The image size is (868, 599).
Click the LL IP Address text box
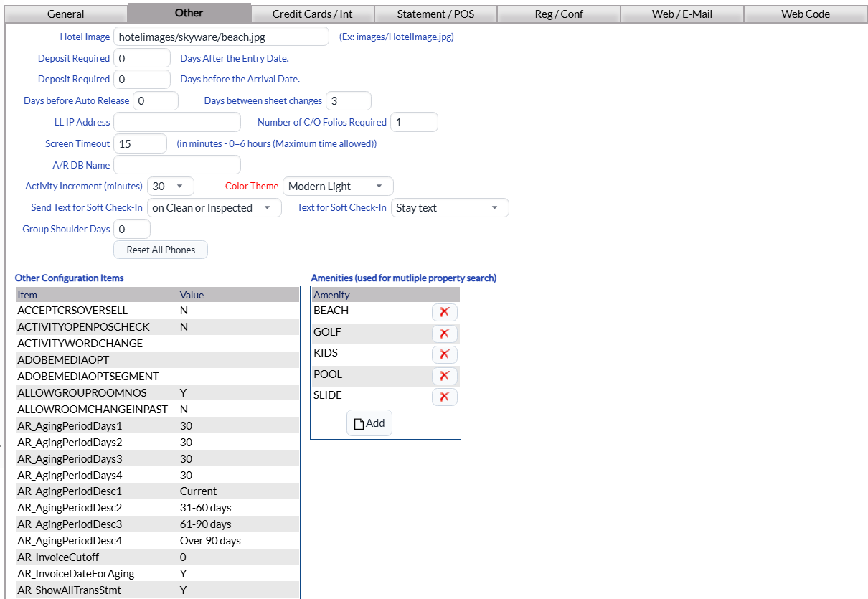coord(176,122)
